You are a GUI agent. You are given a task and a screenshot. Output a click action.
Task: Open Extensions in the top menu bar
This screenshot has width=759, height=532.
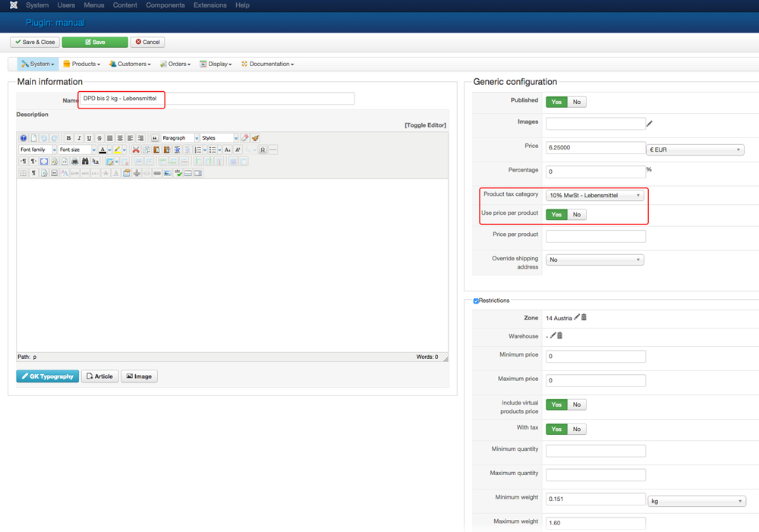click(210, 5)
